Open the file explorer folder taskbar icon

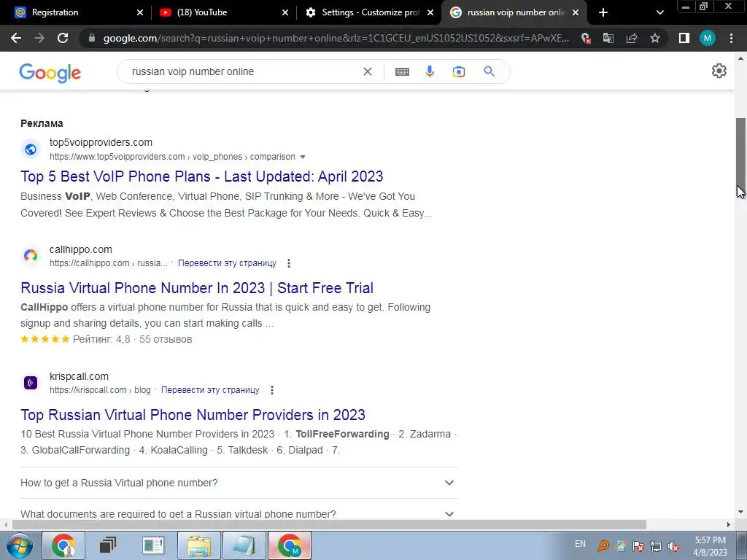[199, 545]
